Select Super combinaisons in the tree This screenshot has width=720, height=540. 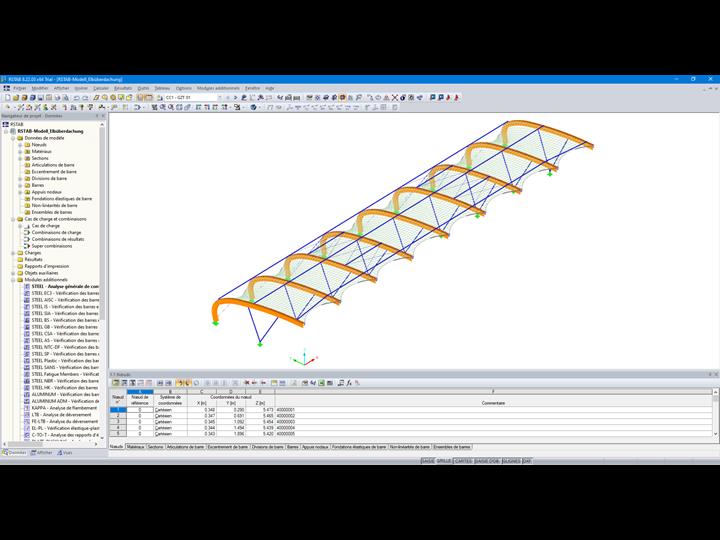coord(51,246)
